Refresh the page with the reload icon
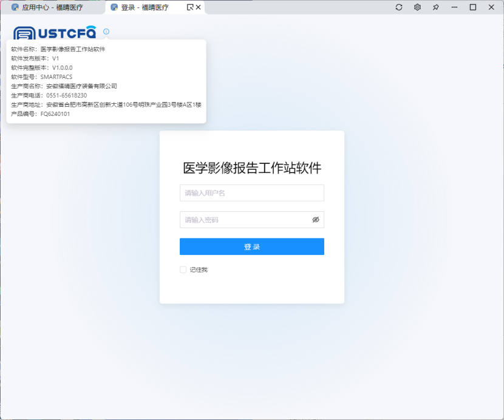Screen dimensions: 504x420 tap(399, 7)
